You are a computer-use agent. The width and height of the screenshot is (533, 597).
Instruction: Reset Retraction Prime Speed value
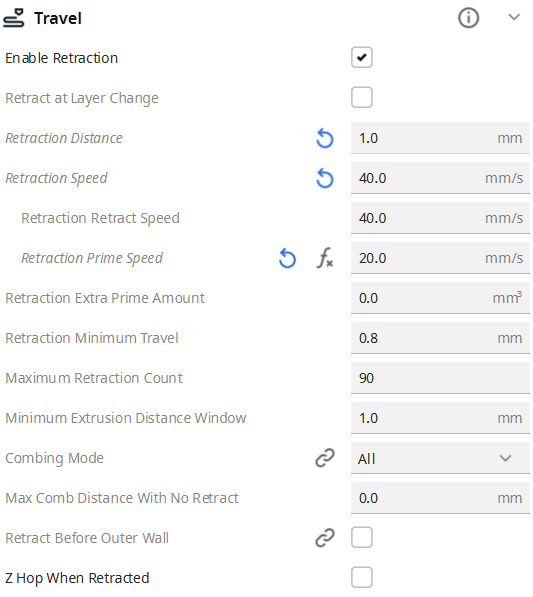287,258
